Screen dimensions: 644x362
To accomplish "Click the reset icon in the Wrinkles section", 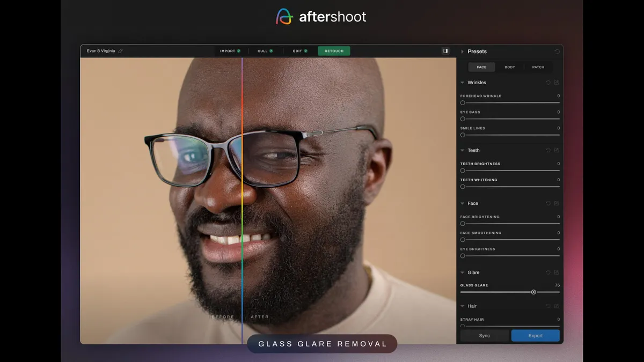I will tap(547, 82).
